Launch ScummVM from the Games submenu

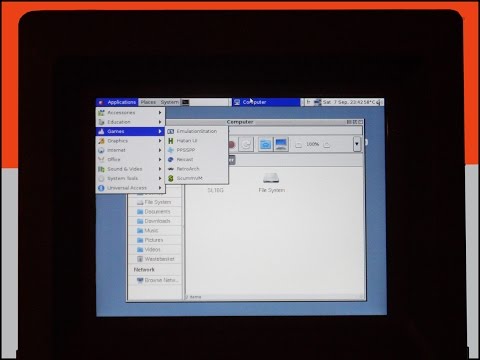(x=197, y=178)
